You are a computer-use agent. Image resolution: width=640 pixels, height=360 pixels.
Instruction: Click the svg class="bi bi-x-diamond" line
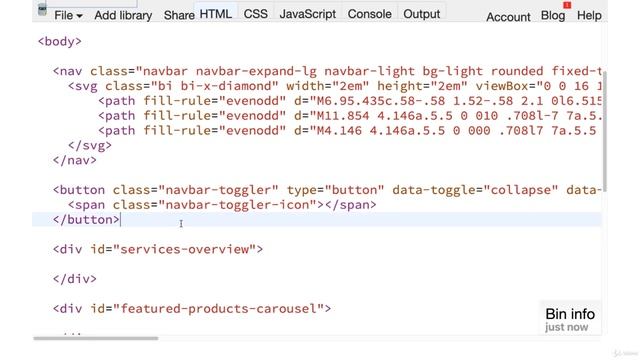(335, 86)
